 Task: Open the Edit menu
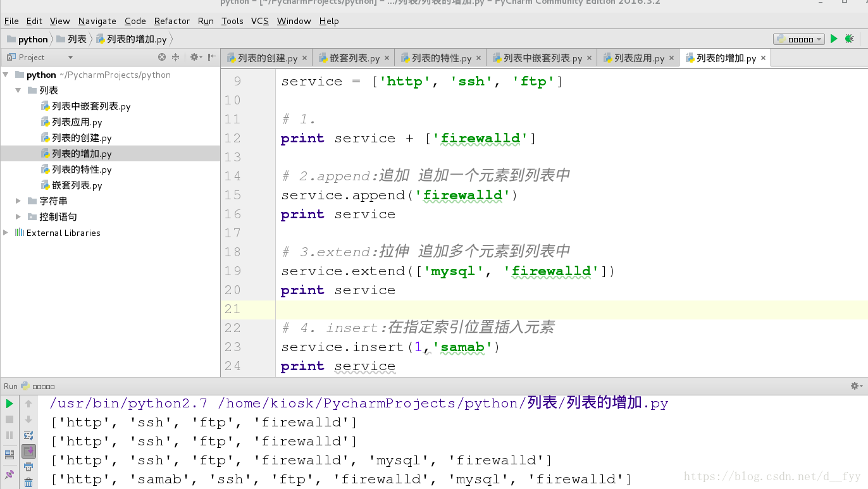[34, 21]
